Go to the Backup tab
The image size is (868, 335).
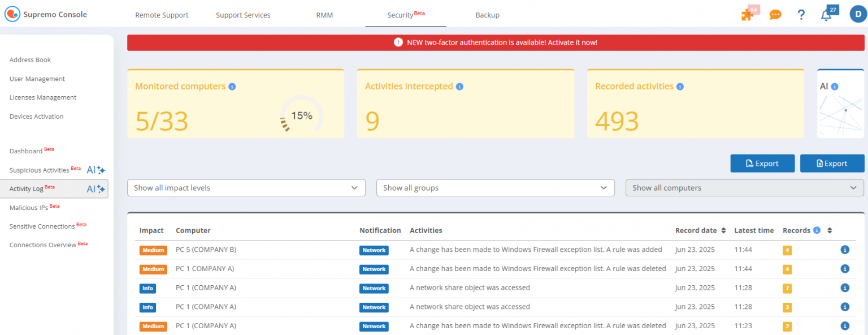[x=487, y=15]
